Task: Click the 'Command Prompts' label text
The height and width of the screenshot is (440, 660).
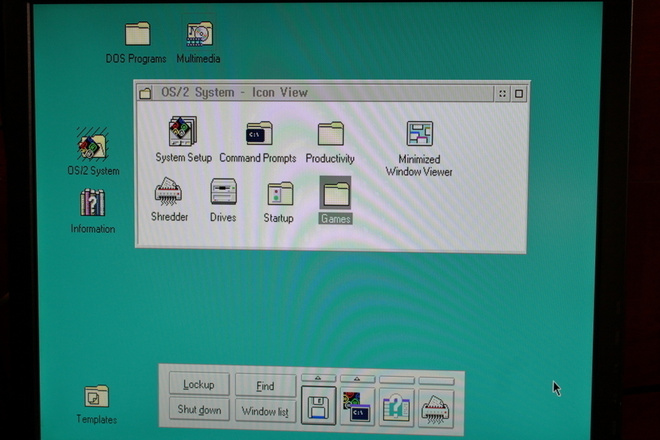Action: tap(258, 158)
